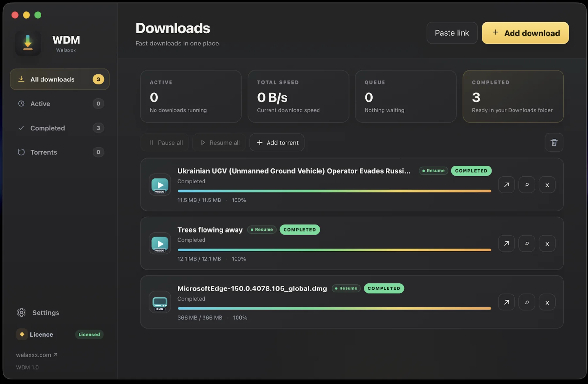Click the trash clear-list icon
This screenshot has width=588, height=384.
[x=554, y=142]
